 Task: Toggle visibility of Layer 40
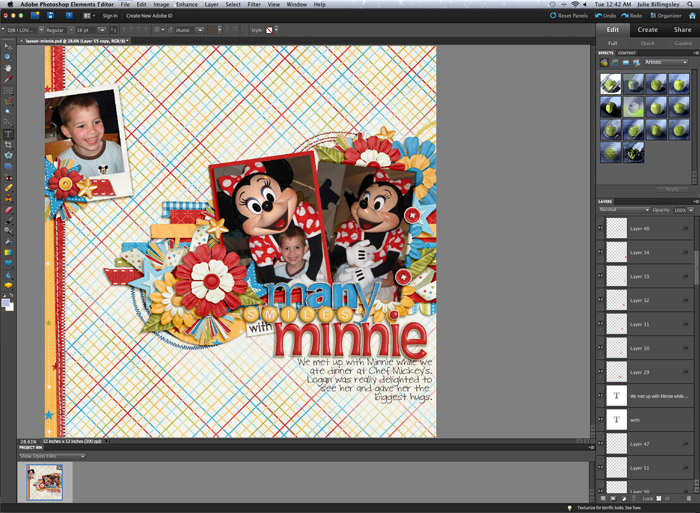pyautogui.click(x=600, y=228)
